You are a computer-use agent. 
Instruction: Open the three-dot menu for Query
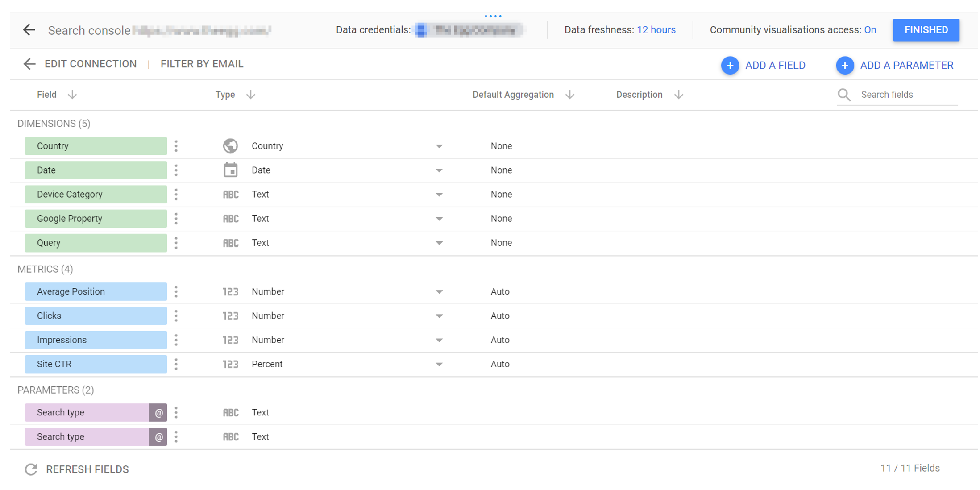(x=176, y=243)
